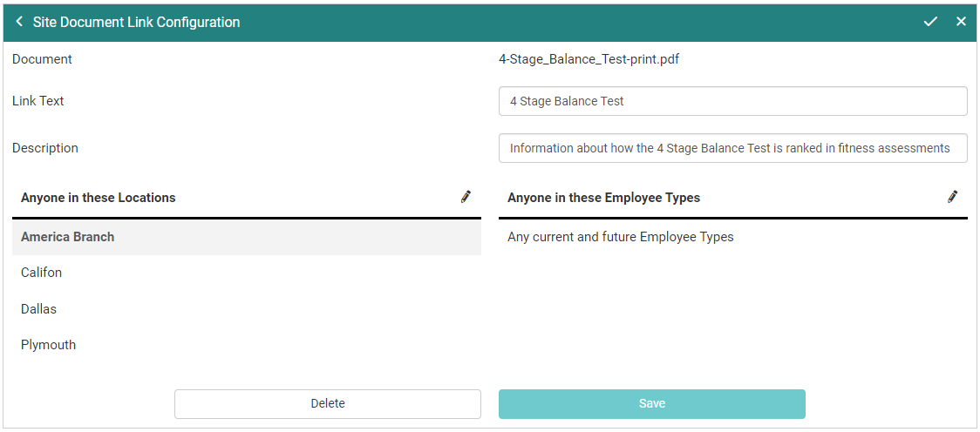Image resolution: width=980 pixels, height=432 pixels.
Task: Click the Anyone in these Locations header
Action: 99,198
